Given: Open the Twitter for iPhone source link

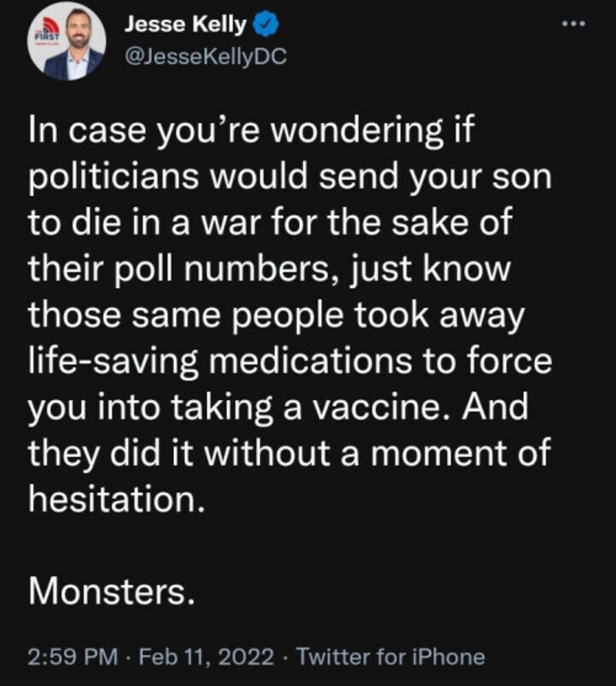Looking at the screenshot, I should click(x=391, y=657).
